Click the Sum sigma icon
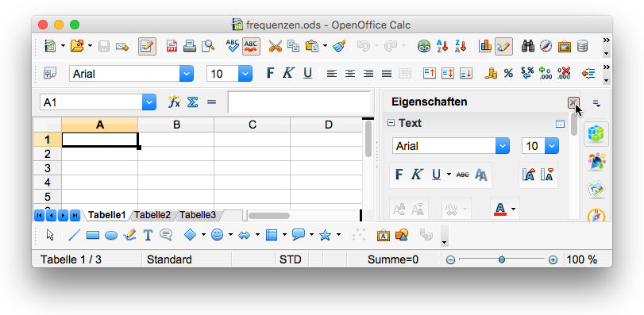Viewport: 644px width, 315px height. [192, 102]
